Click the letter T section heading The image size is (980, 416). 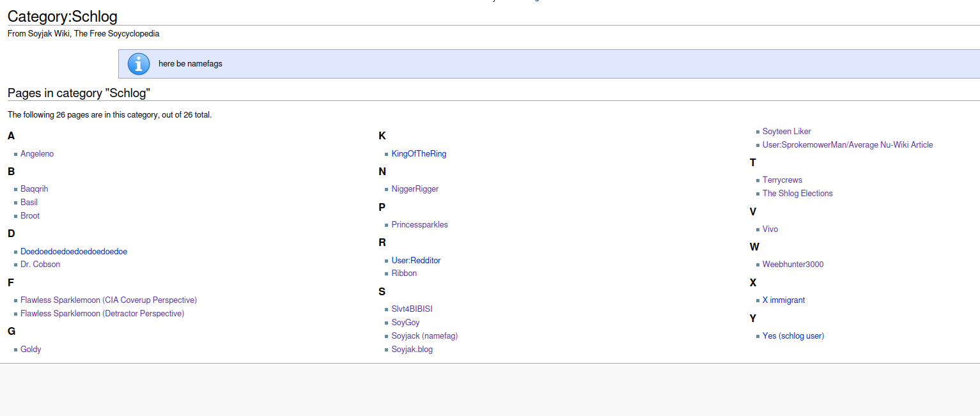pyautogui.click(x=753, y=163)
